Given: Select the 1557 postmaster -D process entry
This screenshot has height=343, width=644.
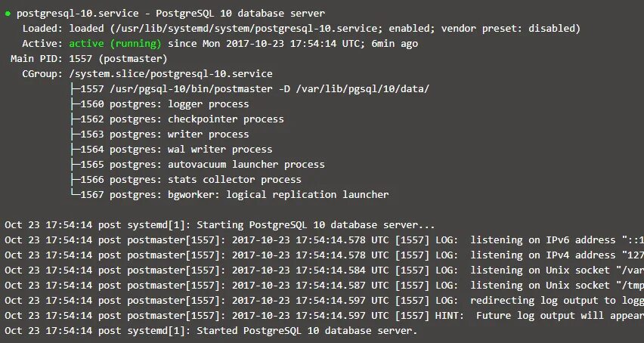Looking at the screenshot, I should [x=255, y=89].
